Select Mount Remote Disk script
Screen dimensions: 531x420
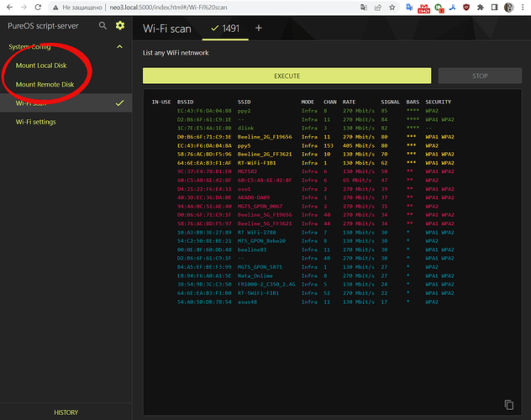pyautogui.click(x=45, y=84)
